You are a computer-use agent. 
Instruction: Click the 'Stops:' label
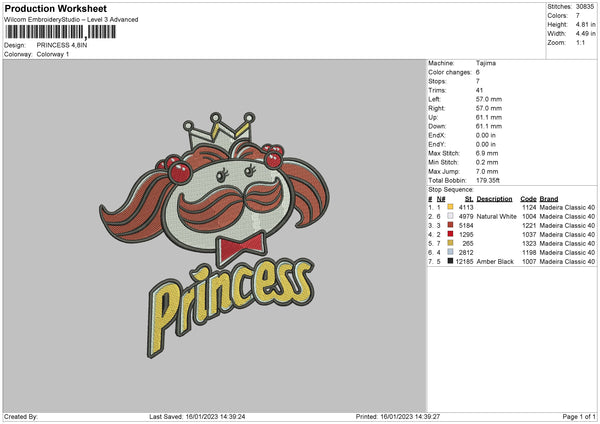(437, 81)
